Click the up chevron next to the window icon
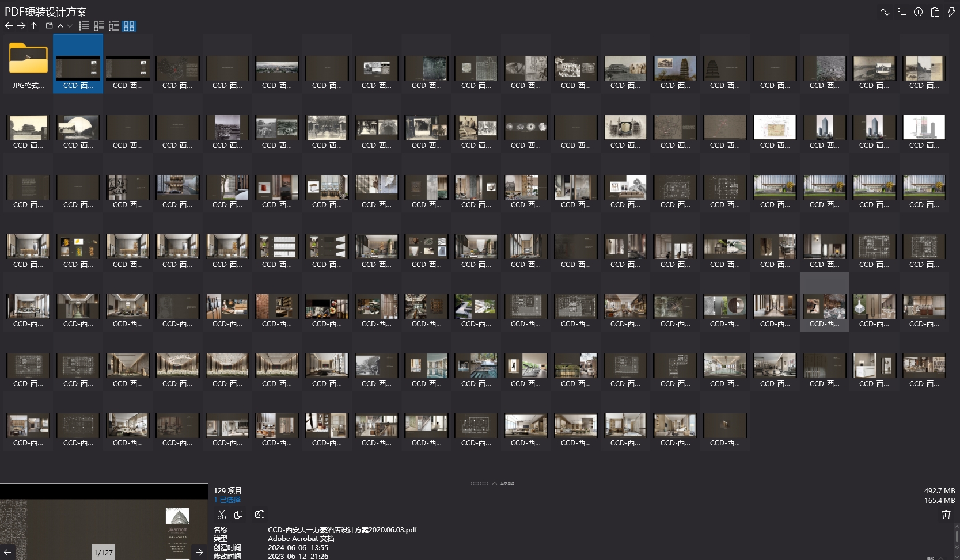Image resolution: width=960 pixels, height=560 pixels. click(60, 26)
